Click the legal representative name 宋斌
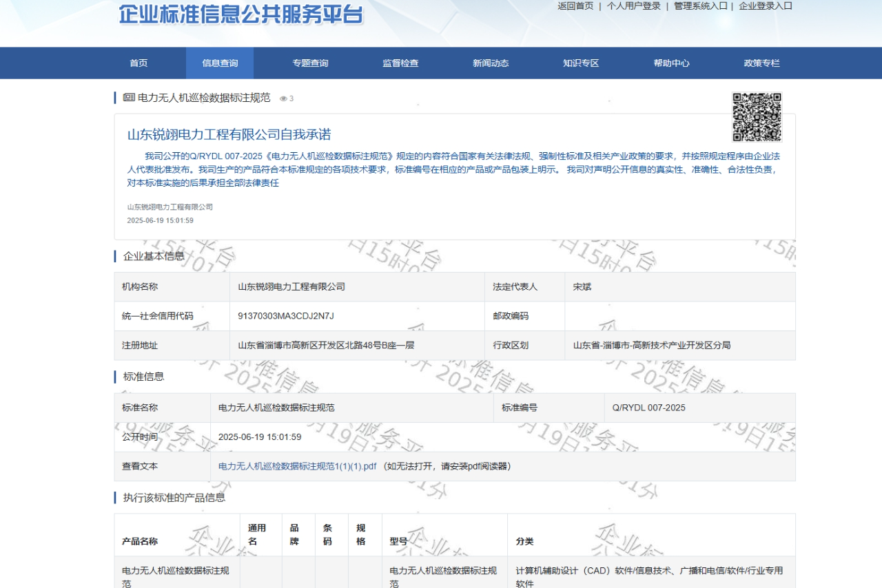Image resolution: width=882 pixels, height=588 pixels. [582, 286]
